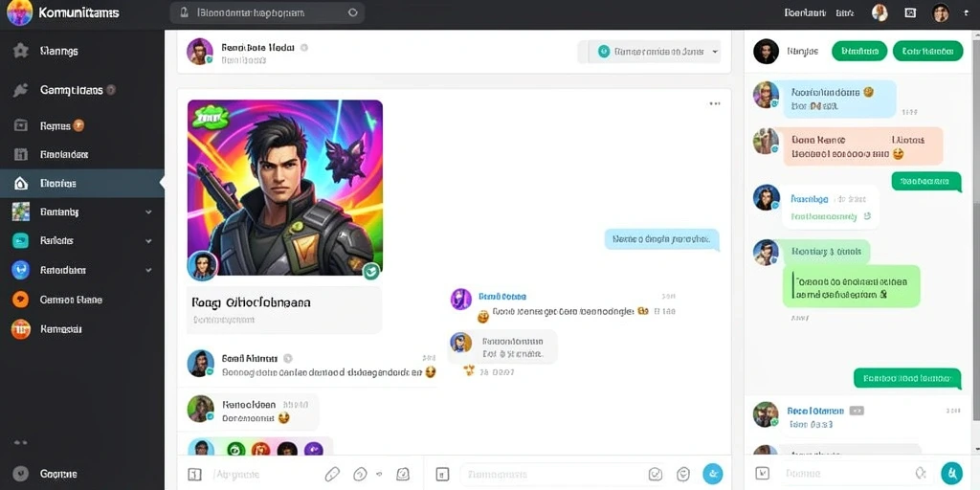Click the purple round reaction icon under the posts
Image resolution: width=980 pixels, height=490 pixels.
pos(313,449)
